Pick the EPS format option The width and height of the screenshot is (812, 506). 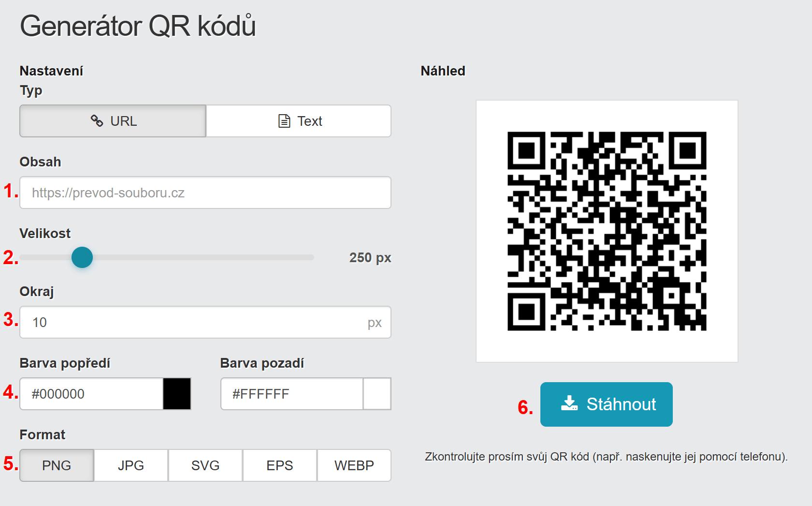[x=280, y=465]
